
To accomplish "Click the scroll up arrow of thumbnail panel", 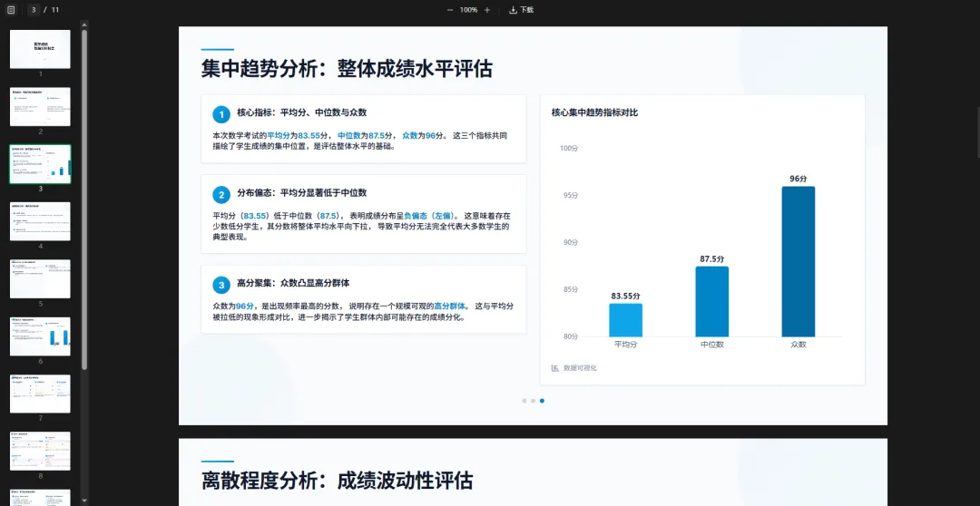I will pos(84,24).
